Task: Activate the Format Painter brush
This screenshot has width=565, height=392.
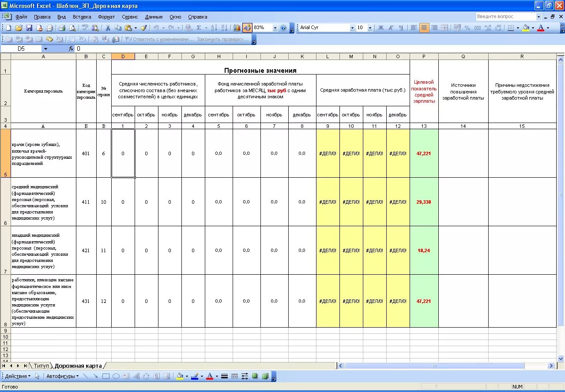Action: pos(143,28)
